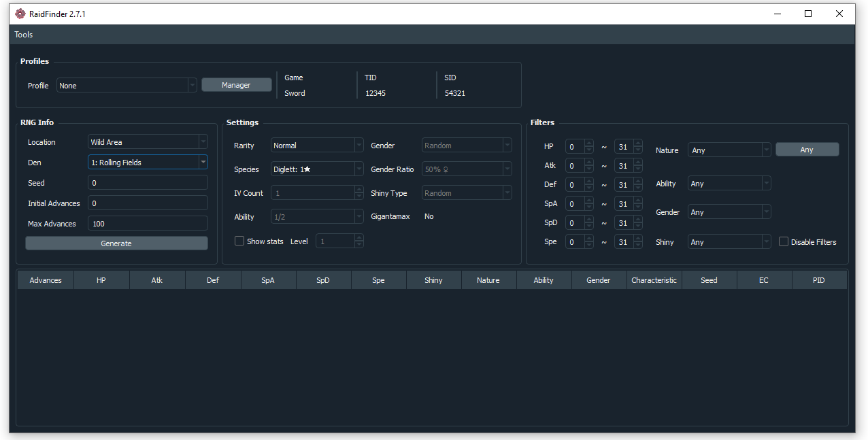Increase the HP minimum filter value
Screen dimensions: 868x440
[x=589, y=143]
